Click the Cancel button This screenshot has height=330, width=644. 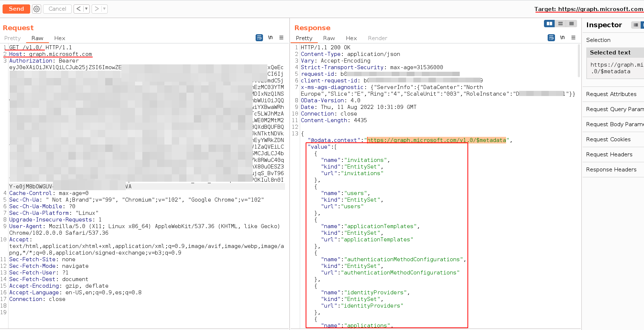(57, 9)
